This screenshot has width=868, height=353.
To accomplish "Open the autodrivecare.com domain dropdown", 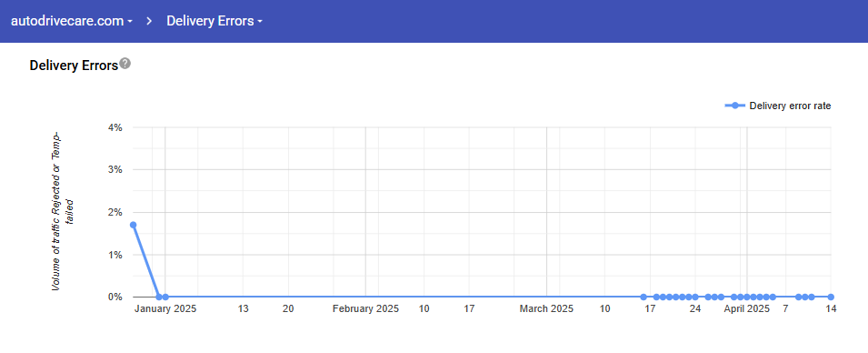I will pyautogui.click(x=72, y=21).
